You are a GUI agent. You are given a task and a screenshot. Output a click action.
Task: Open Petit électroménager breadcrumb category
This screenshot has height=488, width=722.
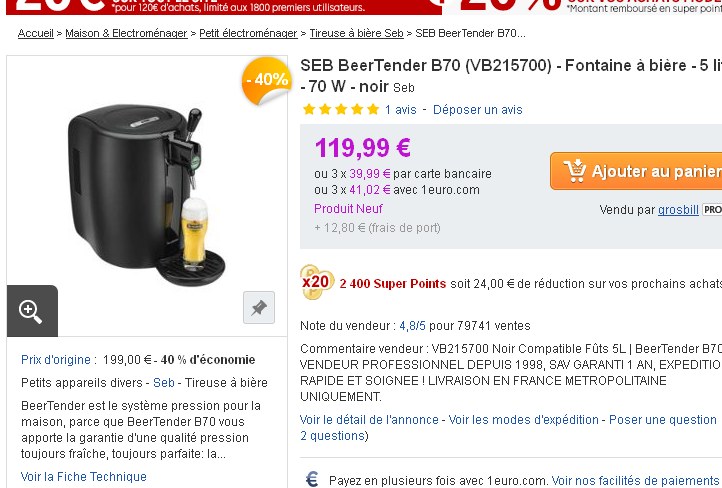pos(248,33)
